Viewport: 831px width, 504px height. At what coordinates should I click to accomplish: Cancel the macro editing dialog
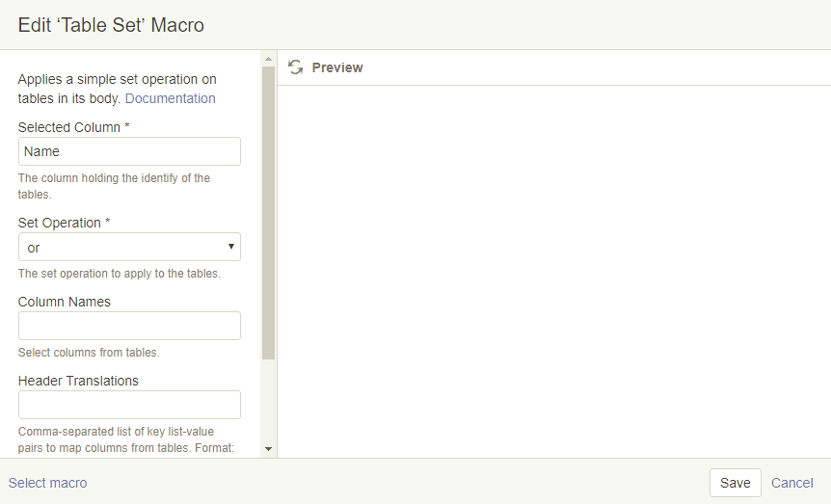792,483
